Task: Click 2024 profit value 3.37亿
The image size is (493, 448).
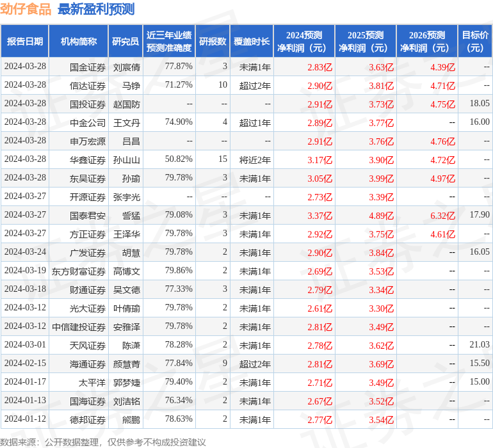Action: [x=319, y=216]
